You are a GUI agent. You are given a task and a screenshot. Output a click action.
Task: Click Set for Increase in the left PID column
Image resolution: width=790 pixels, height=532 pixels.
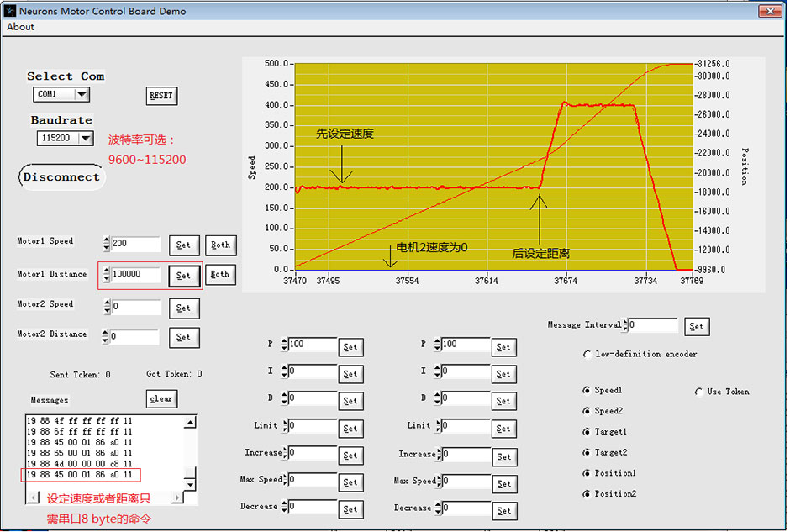(x=350, y=456)
